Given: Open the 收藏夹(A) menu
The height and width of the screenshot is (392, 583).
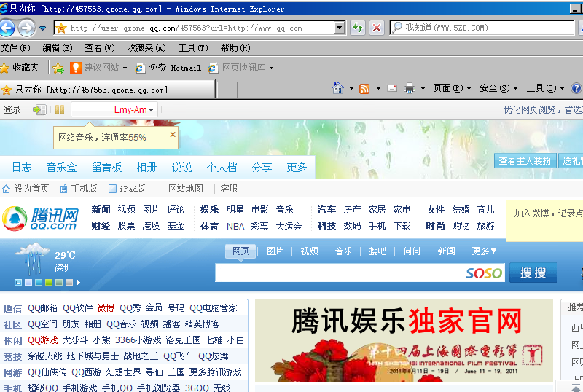Looking at the screenshot, I should coord(146,48).
